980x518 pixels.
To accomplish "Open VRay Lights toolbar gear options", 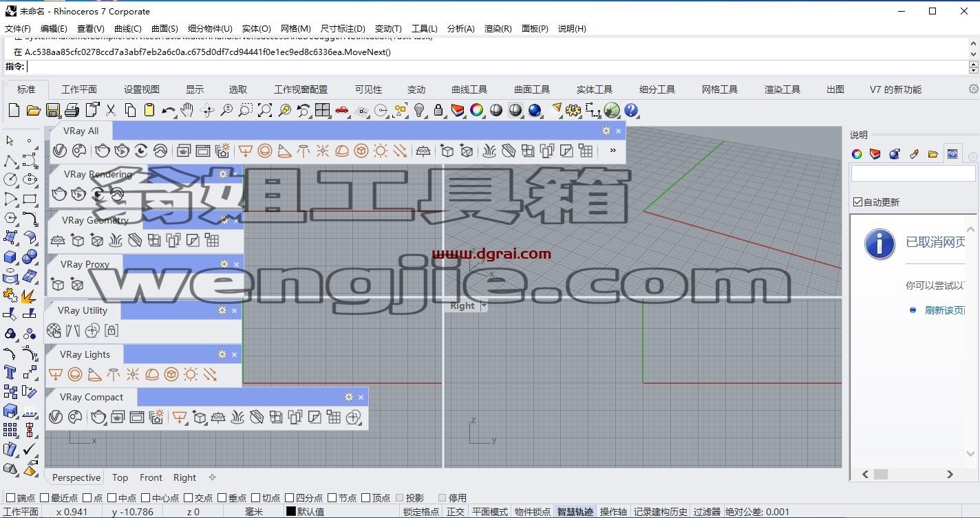I will [222, 354].
